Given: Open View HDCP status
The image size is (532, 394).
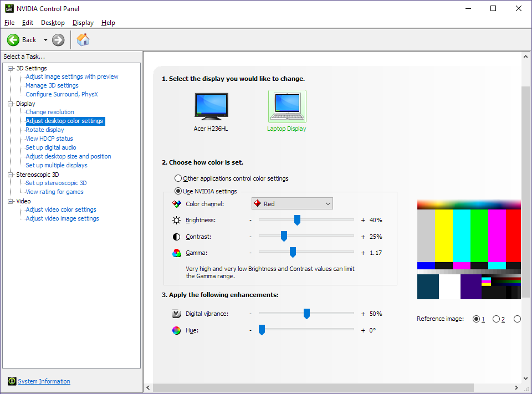Looking at the screenshot, I should [49, 139].
